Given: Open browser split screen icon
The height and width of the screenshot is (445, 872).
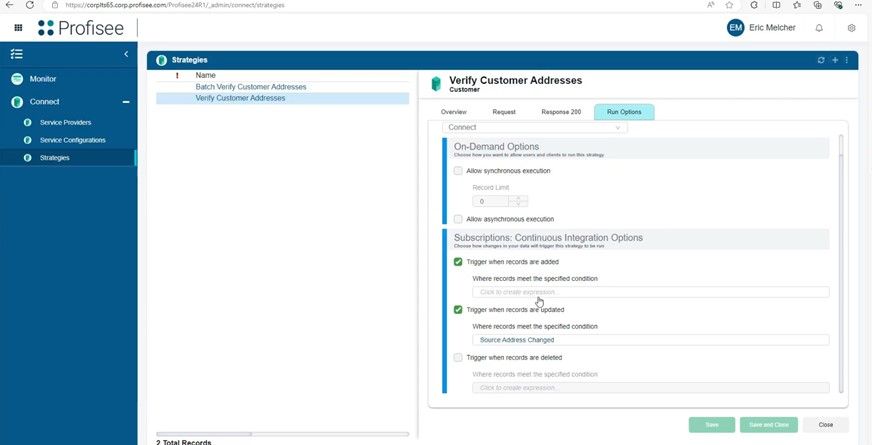Looking at the screenshot, I should tap(776, 5).
